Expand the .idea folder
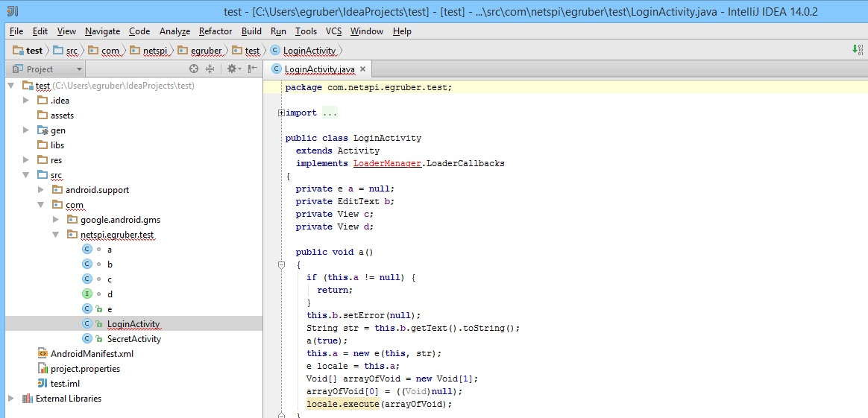The width and height of the screenshot is (868, 418). pyautogui.click(x=27, y=101)
